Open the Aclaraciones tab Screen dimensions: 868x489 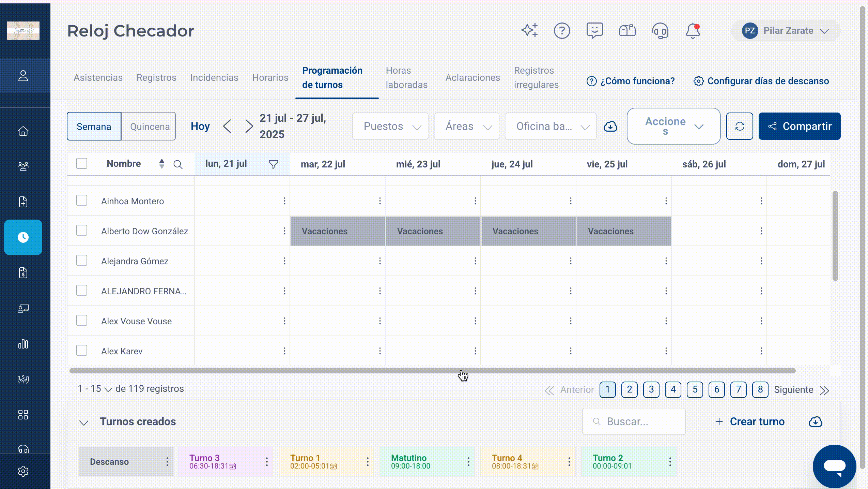(472, 78)
